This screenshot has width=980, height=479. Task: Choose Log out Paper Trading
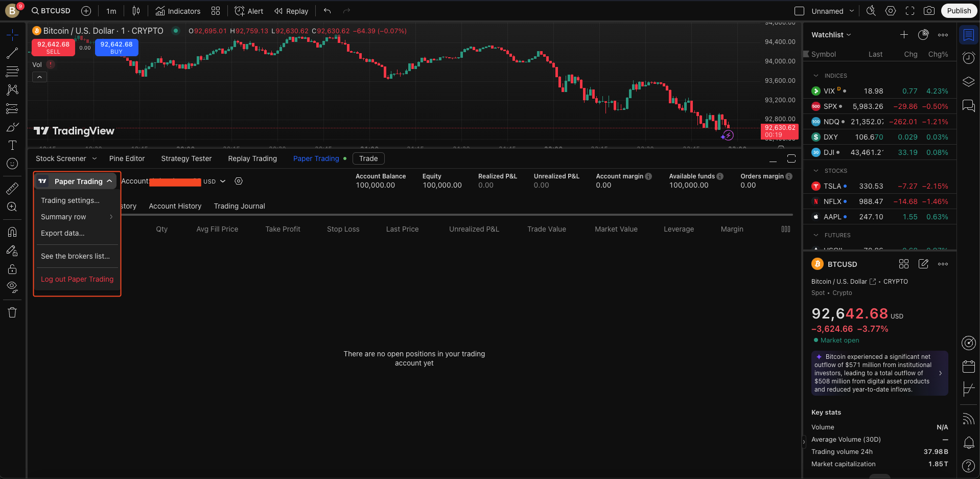point(77,279)
